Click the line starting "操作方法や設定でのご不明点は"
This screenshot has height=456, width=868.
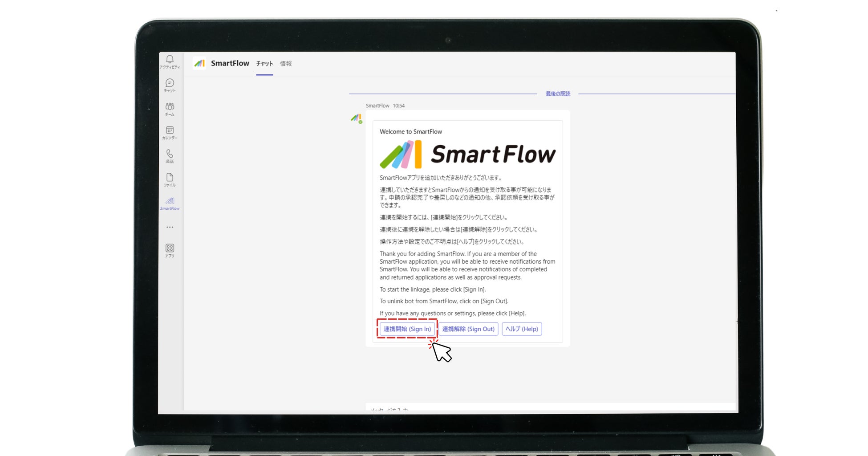click(453, 242)
